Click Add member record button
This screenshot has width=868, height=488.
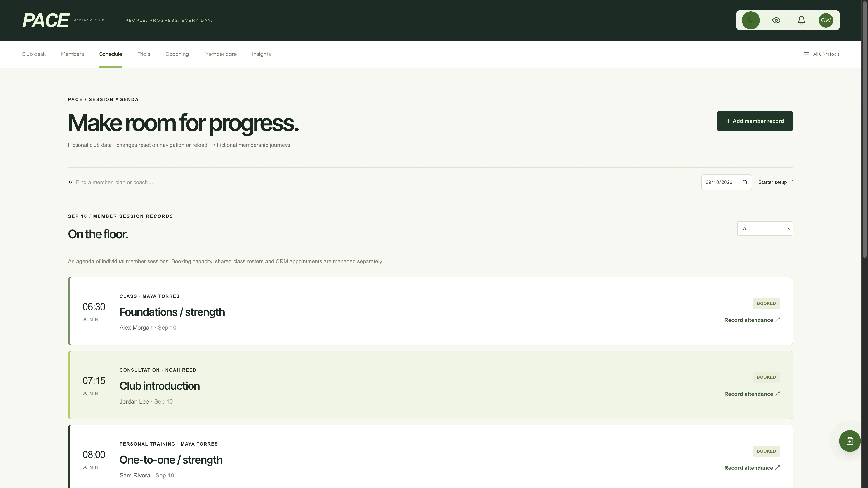coord(755,121)
